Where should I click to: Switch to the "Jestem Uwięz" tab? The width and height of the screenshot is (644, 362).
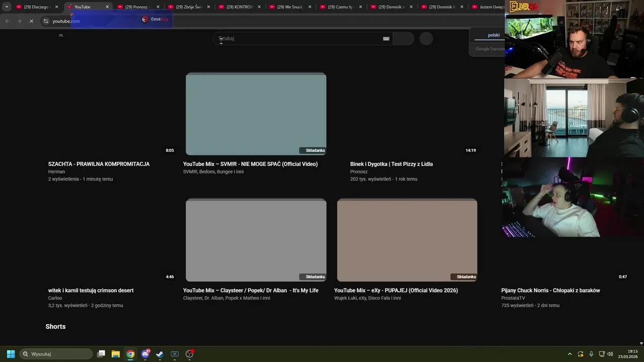tap(487, 7)
